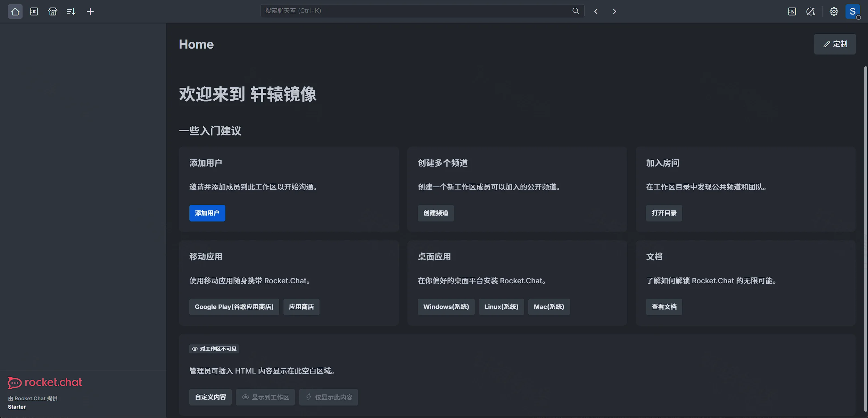The image size is (868, 418).
Task: Click the 加入房间 card title
Action: [x=663, y=163]
